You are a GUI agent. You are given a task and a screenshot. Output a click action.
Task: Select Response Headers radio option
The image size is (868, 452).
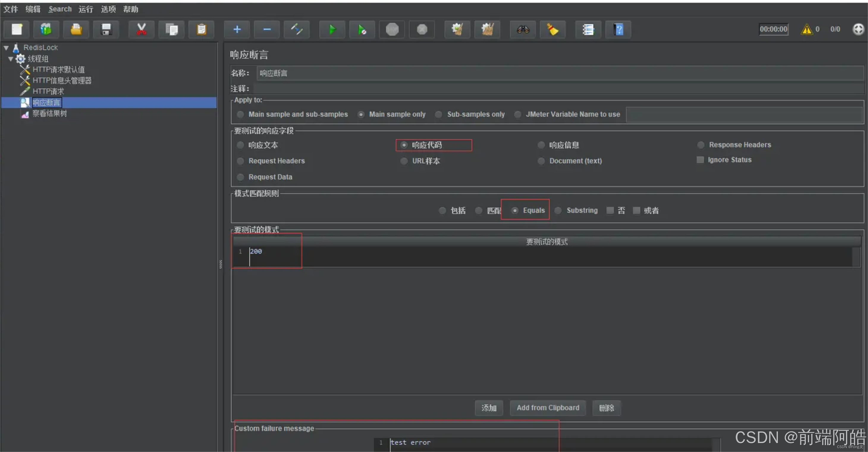[x=701, y=145]
